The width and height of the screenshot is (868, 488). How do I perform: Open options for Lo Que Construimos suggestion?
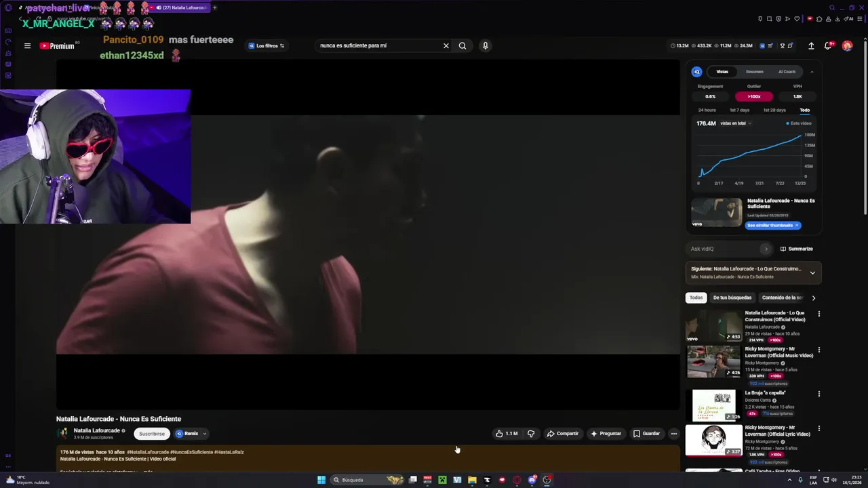click(x=818, y=314)
